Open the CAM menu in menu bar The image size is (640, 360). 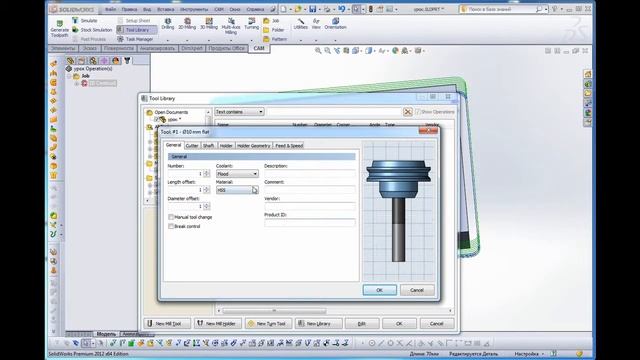pyautogui.click(x=219, y=9)
